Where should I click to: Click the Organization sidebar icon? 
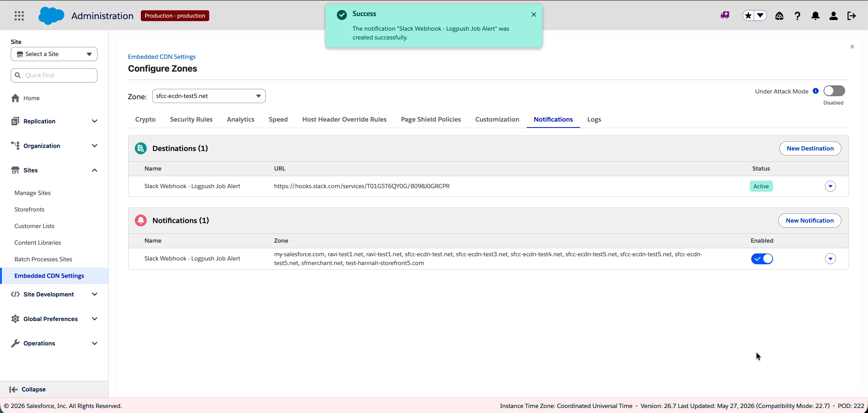pyautogui.click(x=15, y=146)
